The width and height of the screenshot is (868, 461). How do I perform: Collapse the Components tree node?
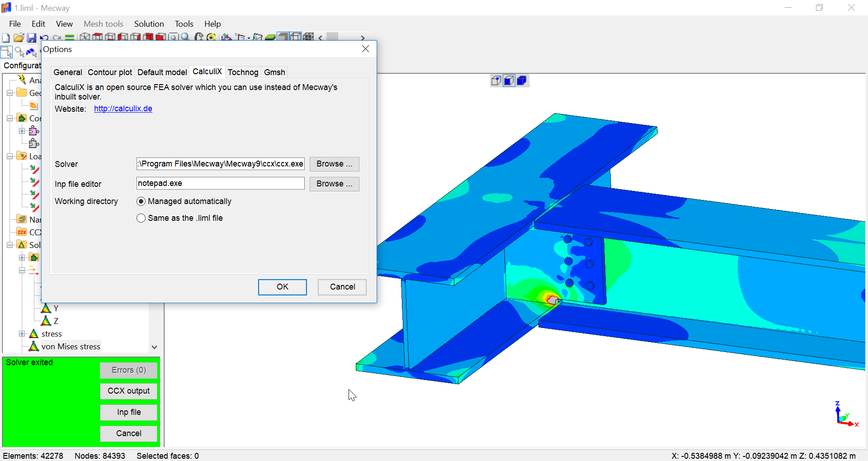click(x=9, y=118)
